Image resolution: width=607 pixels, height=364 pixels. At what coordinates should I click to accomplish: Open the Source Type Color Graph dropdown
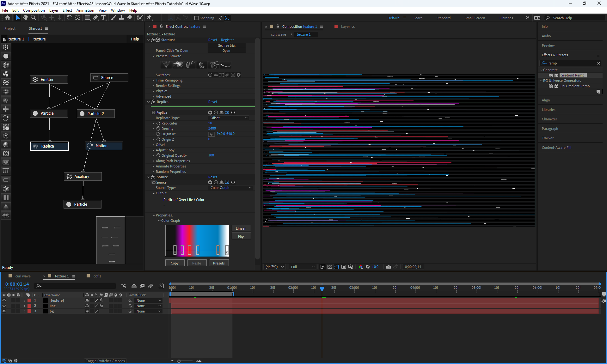[231, 188]
